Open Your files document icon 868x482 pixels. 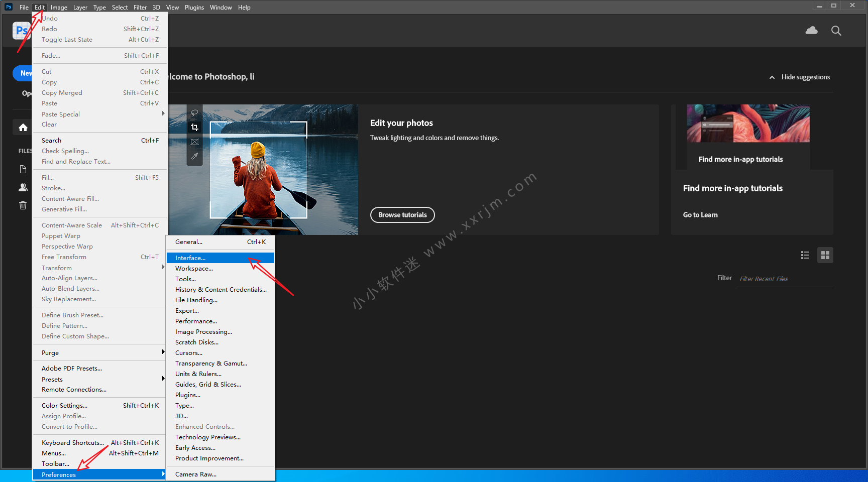(x=23, y=169)
